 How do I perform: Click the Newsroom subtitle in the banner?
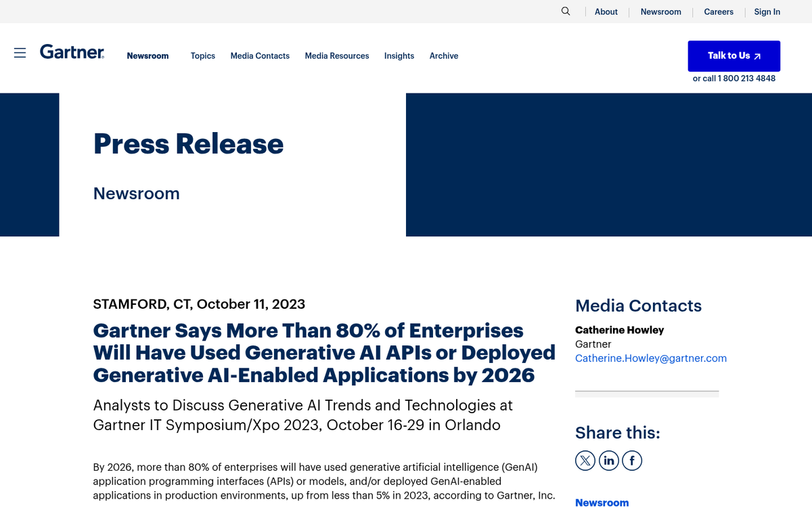(137, 194)
